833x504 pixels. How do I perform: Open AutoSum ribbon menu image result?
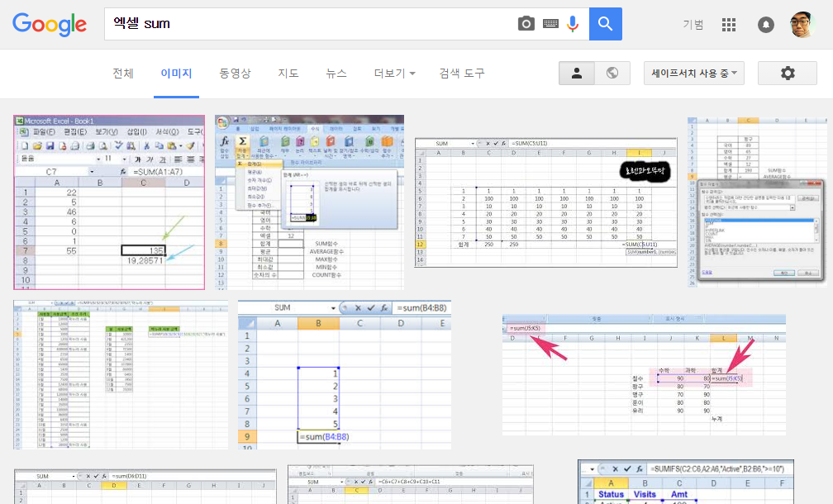(309, 202)
